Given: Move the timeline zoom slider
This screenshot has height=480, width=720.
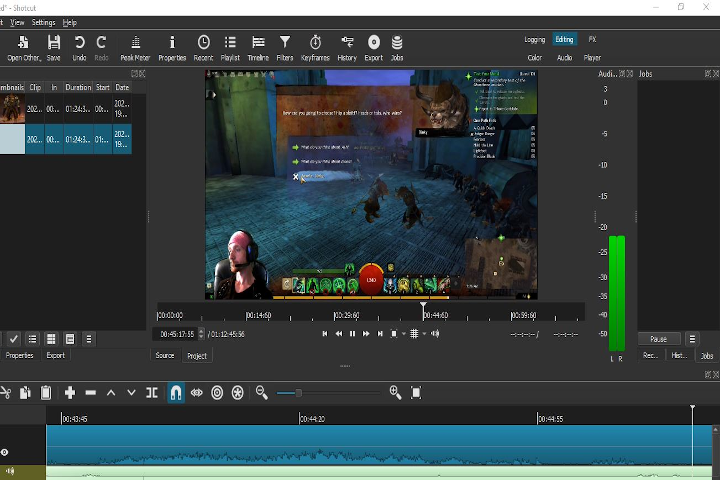Looking at the screenshot, I should point(298,393).
